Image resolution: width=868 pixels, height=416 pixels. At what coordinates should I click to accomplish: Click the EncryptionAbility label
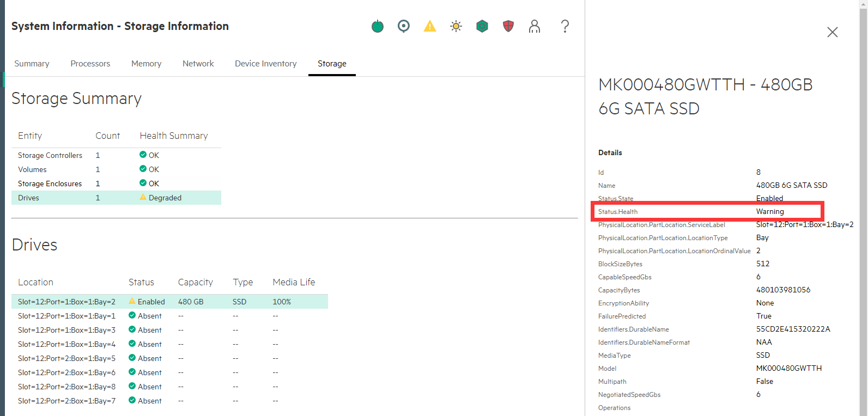click(x=623, y=303)
